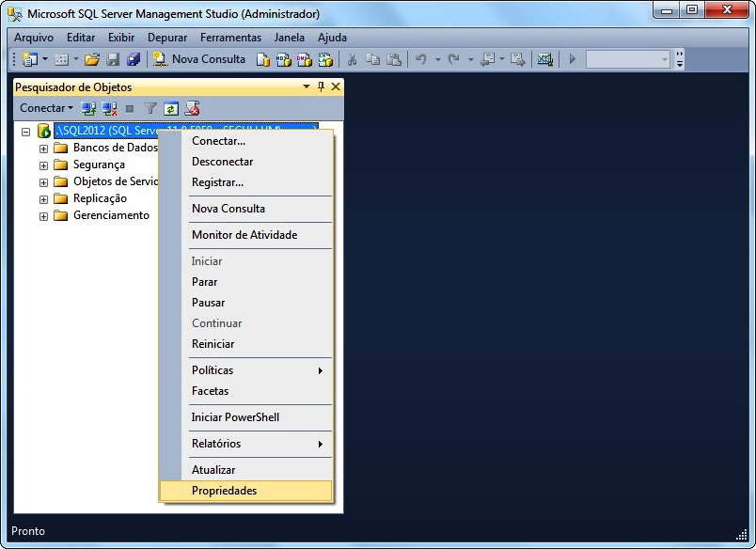Open the empty database combo box in toolbar
The image size is (756, 549).
pyautogui.click(x=627, y=59)
